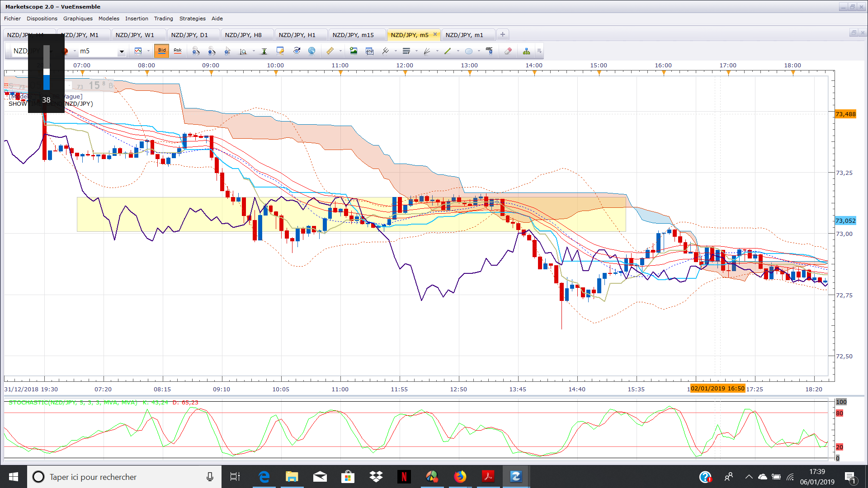
Task: Expand the line tool dropdown arrow
Action: click(x=458, y=51)
